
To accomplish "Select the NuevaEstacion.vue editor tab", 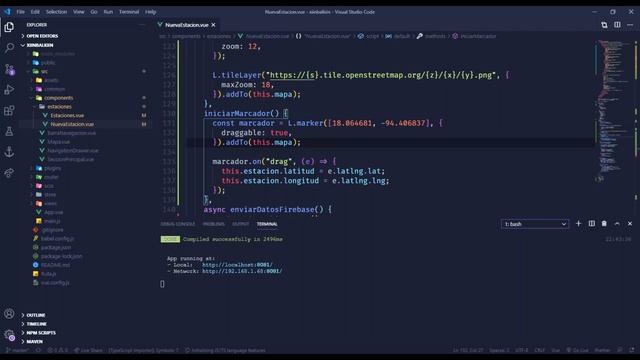I will point(187,25).
